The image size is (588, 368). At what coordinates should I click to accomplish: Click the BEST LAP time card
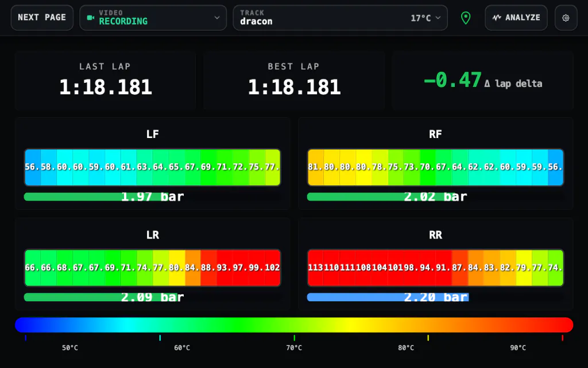click(x=294, y=80)
